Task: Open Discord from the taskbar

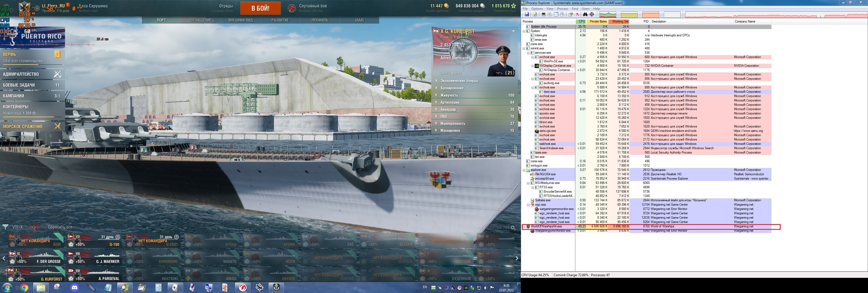Action: coord(75,288)
